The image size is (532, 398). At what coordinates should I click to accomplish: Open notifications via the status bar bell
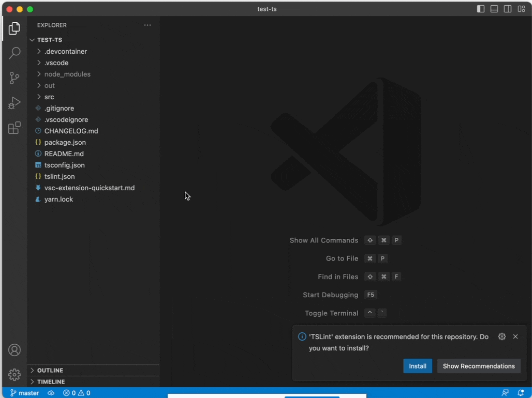tap(522, 393)
